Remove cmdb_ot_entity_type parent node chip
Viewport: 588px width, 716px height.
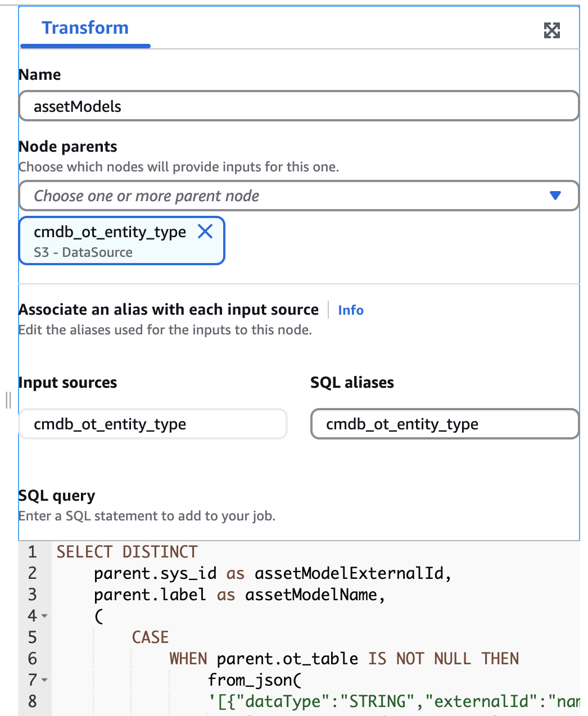click(x=205, y=231)
